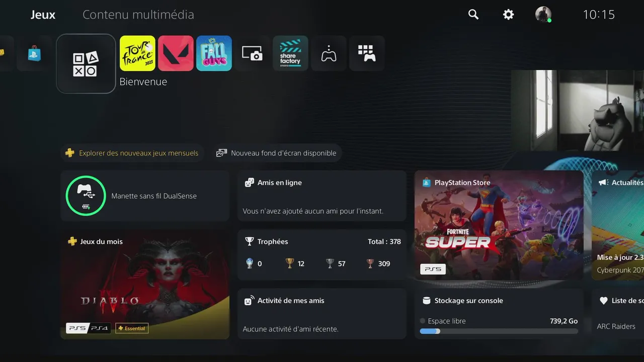The width and height of the screenshot is (644, 362).
Task: Open the Trophées card
Action: pyautogui.click(x=322, y=255)
